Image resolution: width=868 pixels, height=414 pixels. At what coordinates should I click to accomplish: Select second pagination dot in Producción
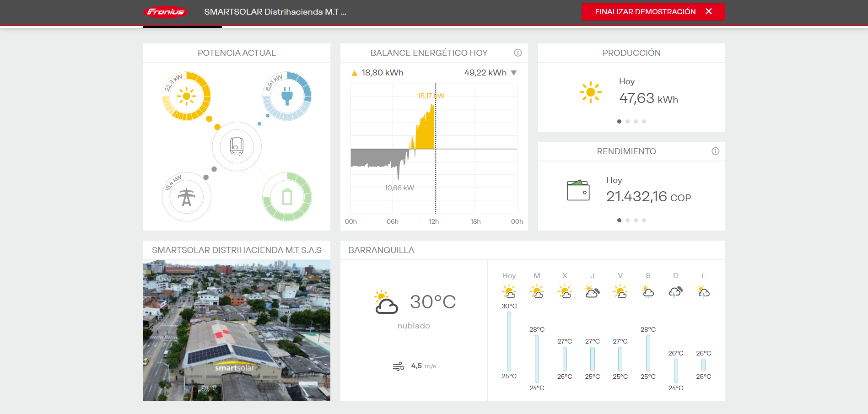coord(627,122)
